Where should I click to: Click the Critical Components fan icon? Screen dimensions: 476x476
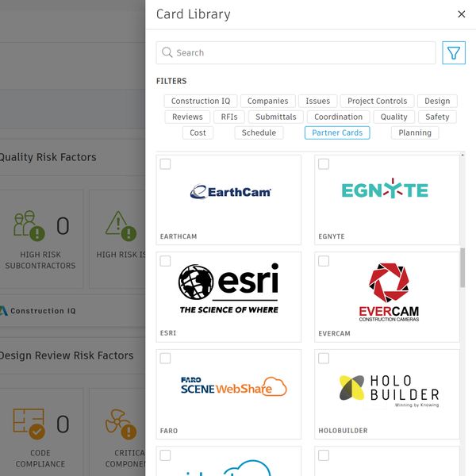click(x=121, y=424)
